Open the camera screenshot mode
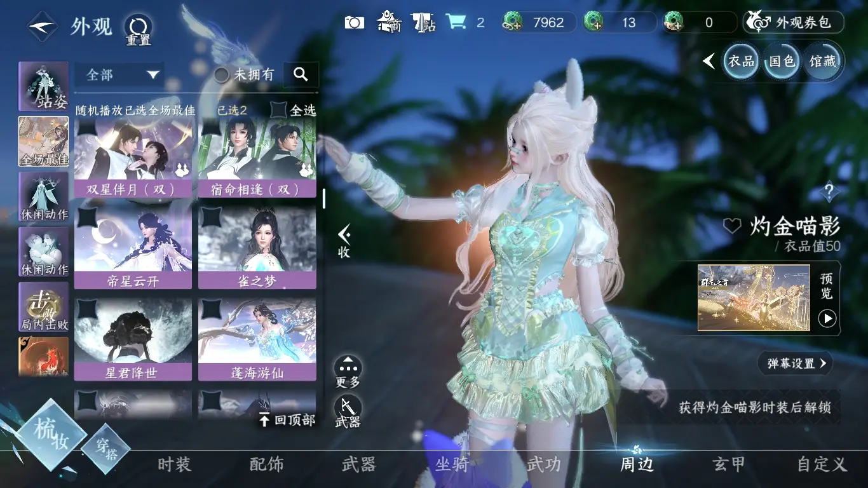This screenshot has width=868, height=488. pos(354,23)
